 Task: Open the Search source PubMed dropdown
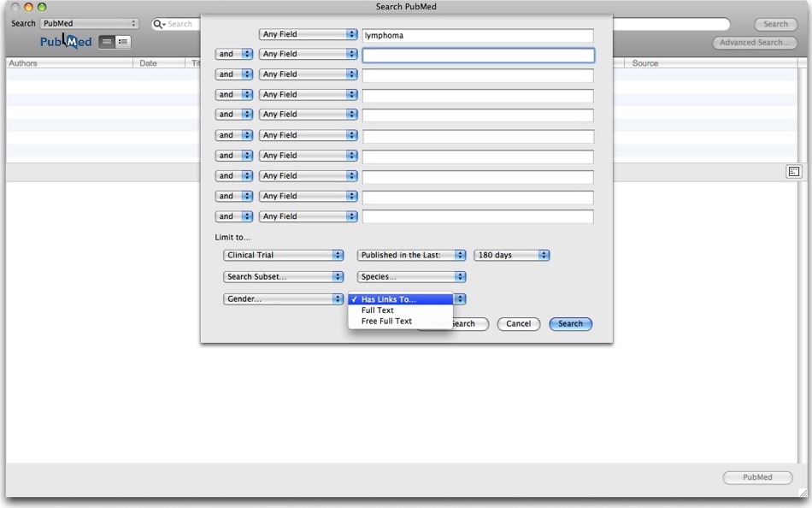click(x=90, y=23)
